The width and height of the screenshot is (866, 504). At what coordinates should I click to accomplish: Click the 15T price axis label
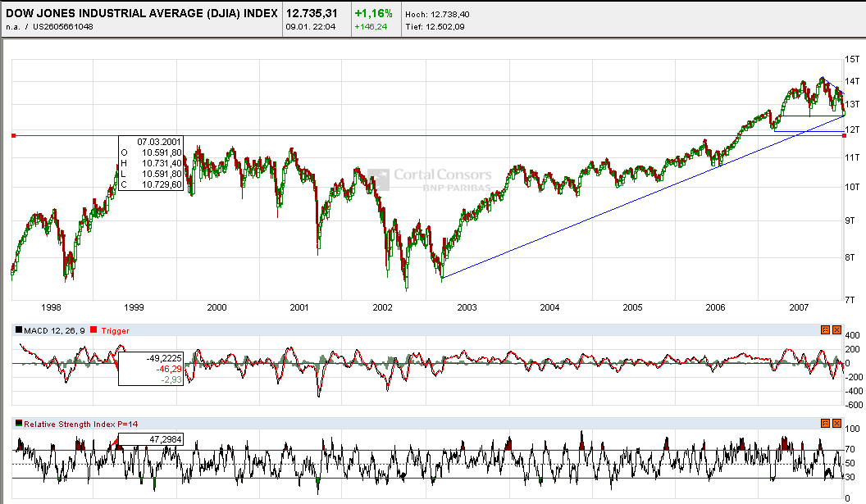[x=852, y=59]
